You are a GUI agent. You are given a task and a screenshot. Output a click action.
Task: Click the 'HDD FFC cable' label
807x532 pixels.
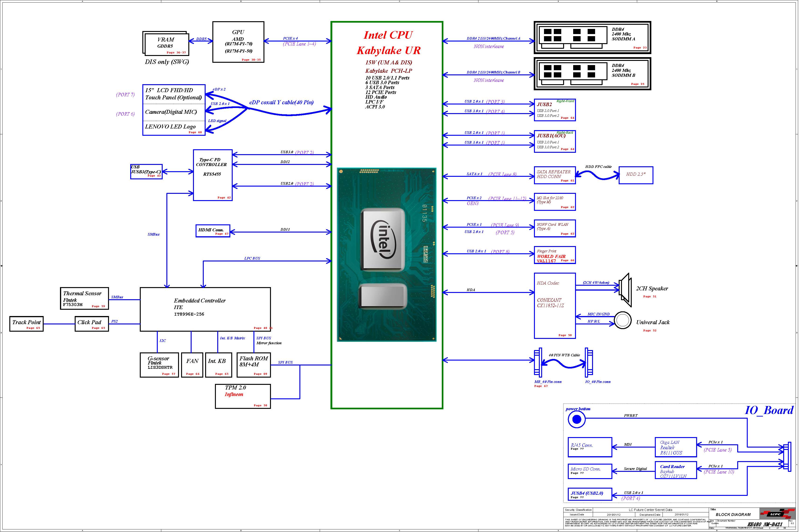point(604,168)
